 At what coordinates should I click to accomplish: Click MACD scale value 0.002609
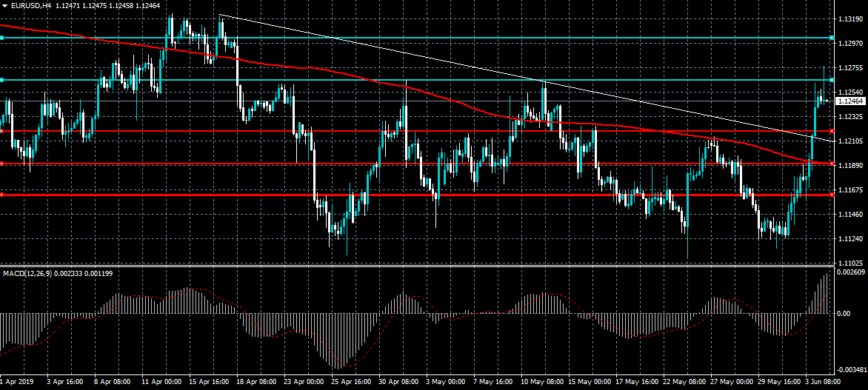click(x=851, y=272)
